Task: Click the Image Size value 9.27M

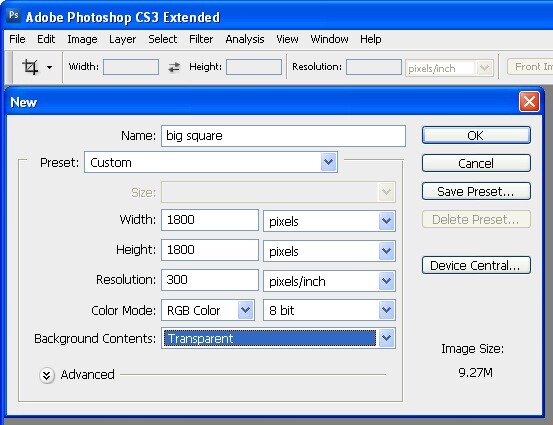Action: pyautogui.click(x=475, y=372)
